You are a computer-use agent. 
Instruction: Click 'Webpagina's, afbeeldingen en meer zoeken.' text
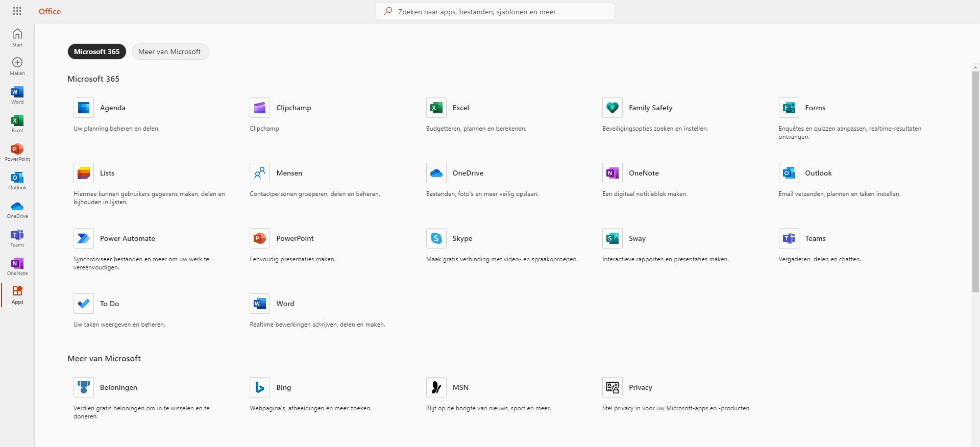(x=310, y=408)
